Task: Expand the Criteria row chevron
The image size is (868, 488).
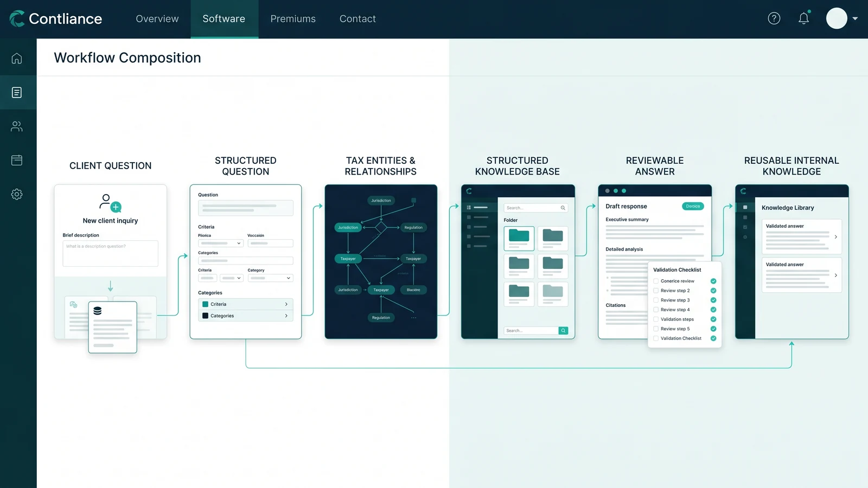Action: [286, 304]
